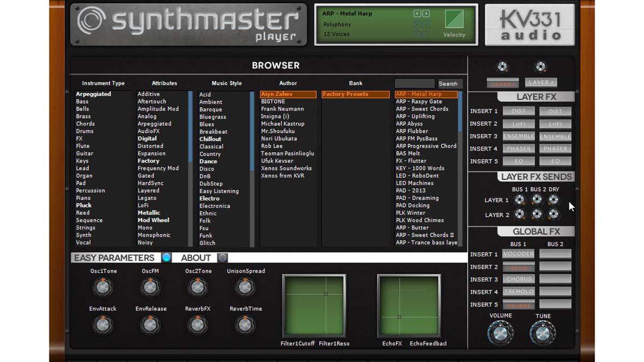Toggle the Easy Parameters blue indicator

click(166, 258)
